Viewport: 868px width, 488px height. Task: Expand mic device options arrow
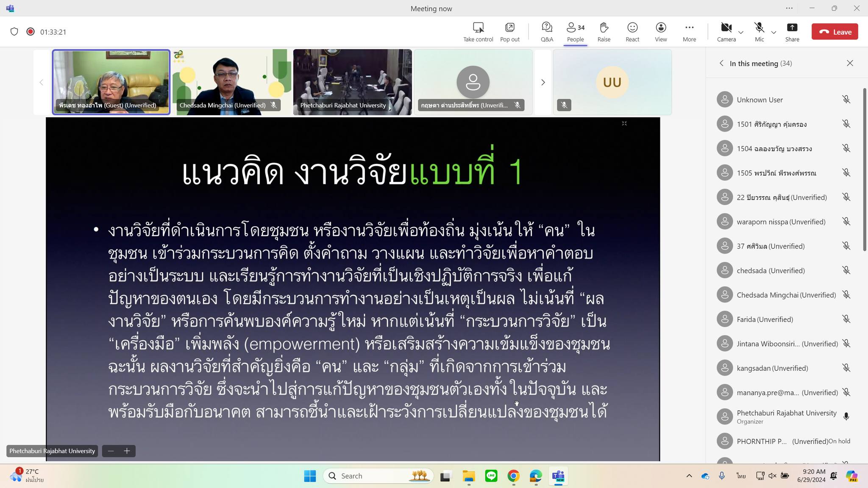(x=773, y=33)
